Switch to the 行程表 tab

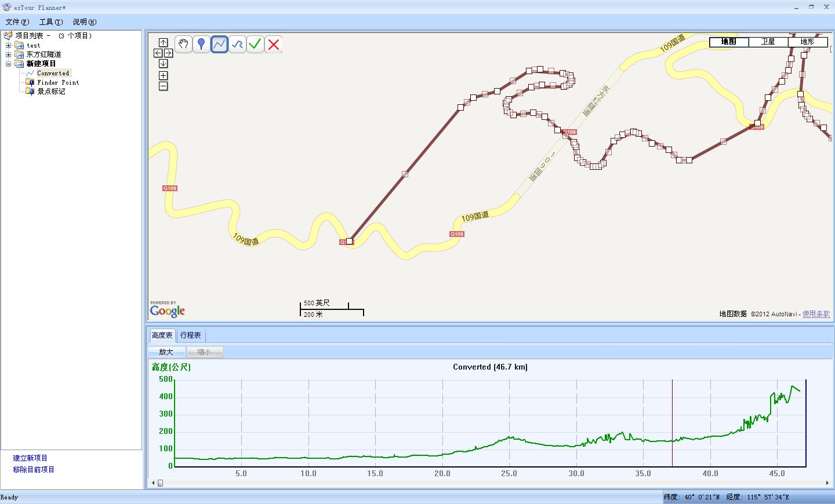(x=190, y=335)
